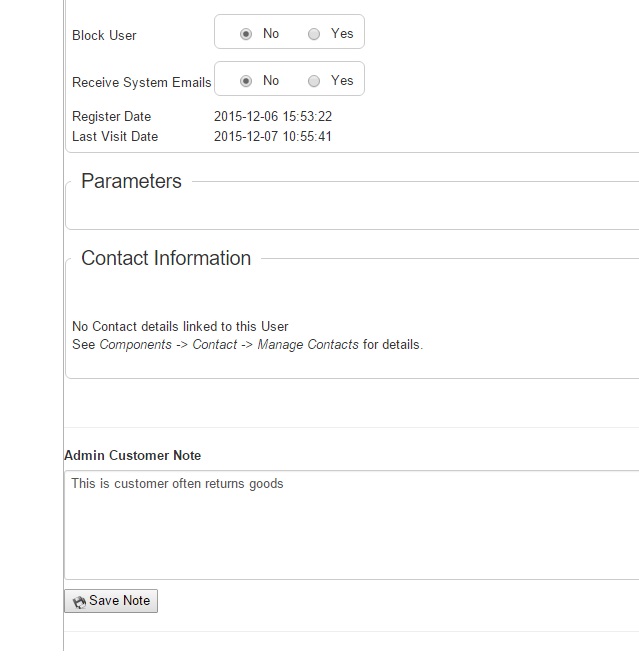This screenshot has height=662, width=639.
Task: Click the icon inside Save Note button
Action: point(79,602)
